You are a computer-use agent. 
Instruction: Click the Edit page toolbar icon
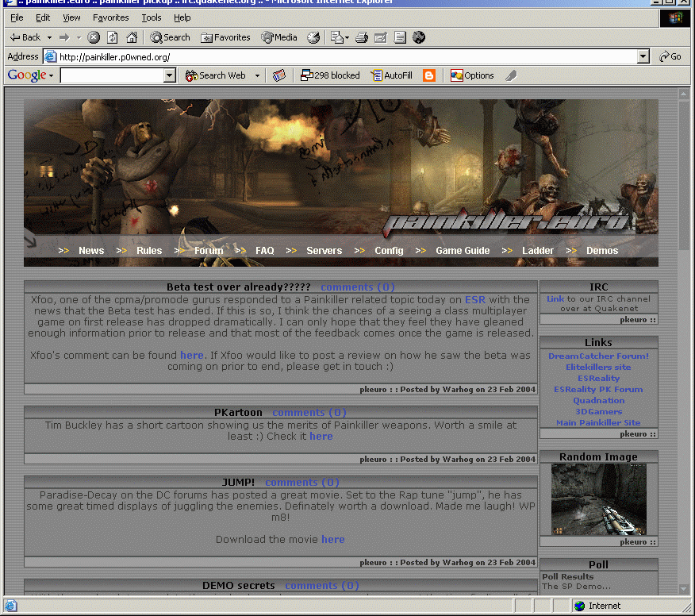click(381, 37)
